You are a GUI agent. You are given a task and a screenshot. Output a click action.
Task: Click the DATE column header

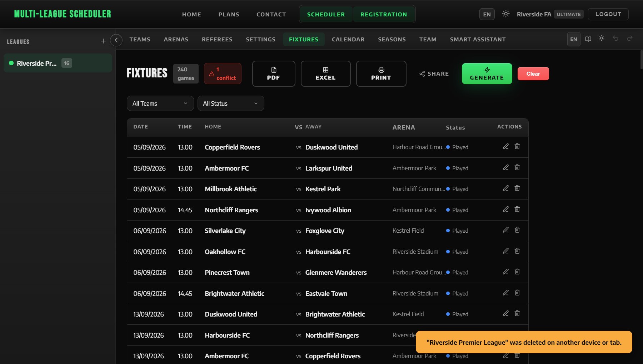click(141, 127)
